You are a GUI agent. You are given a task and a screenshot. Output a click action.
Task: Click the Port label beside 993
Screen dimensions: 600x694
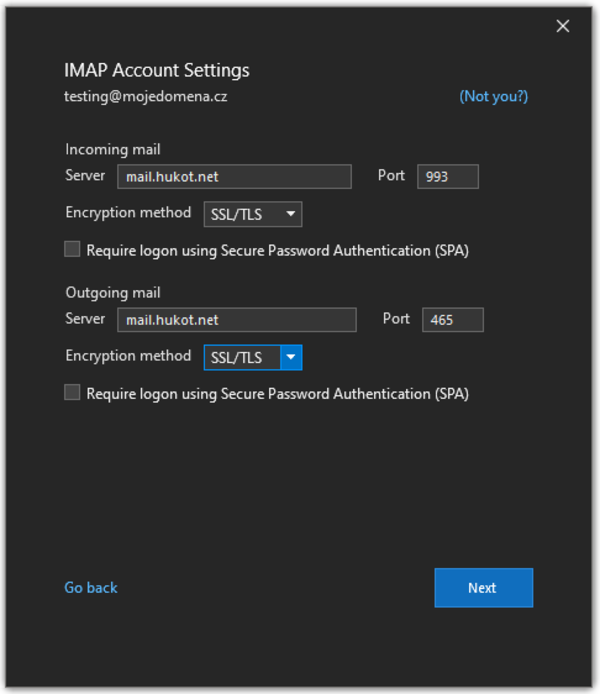pyautogui.click(x=391, y=176)
